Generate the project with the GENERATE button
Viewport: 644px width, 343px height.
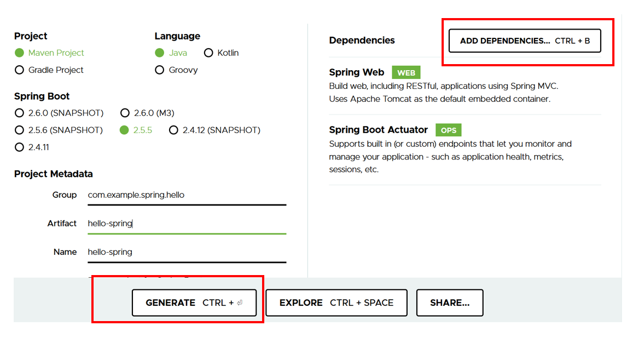(194, 302)
